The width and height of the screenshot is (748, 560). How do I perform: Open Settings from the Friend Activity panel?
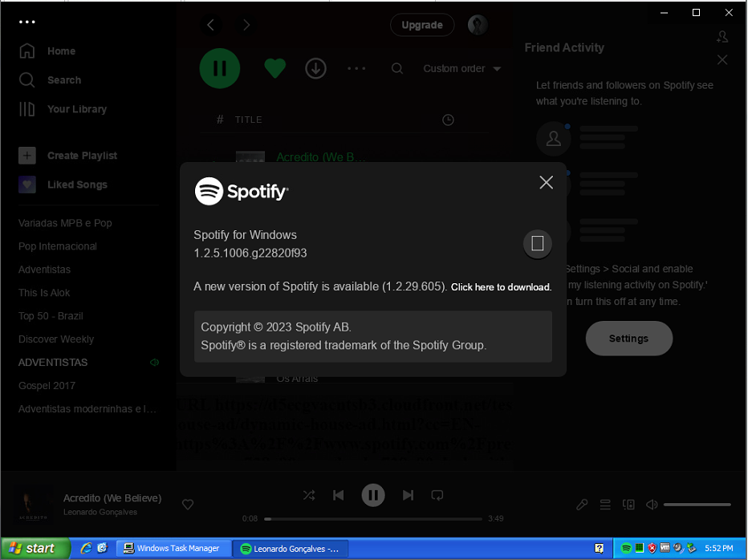click(x=628, y=339)
